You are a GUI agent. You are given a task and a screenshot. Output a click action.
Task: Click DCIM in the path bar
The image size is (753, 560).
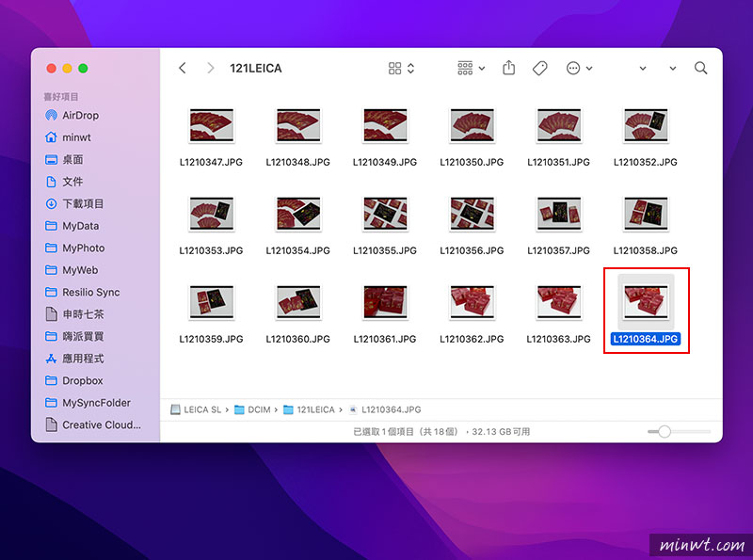pos(252,409)
